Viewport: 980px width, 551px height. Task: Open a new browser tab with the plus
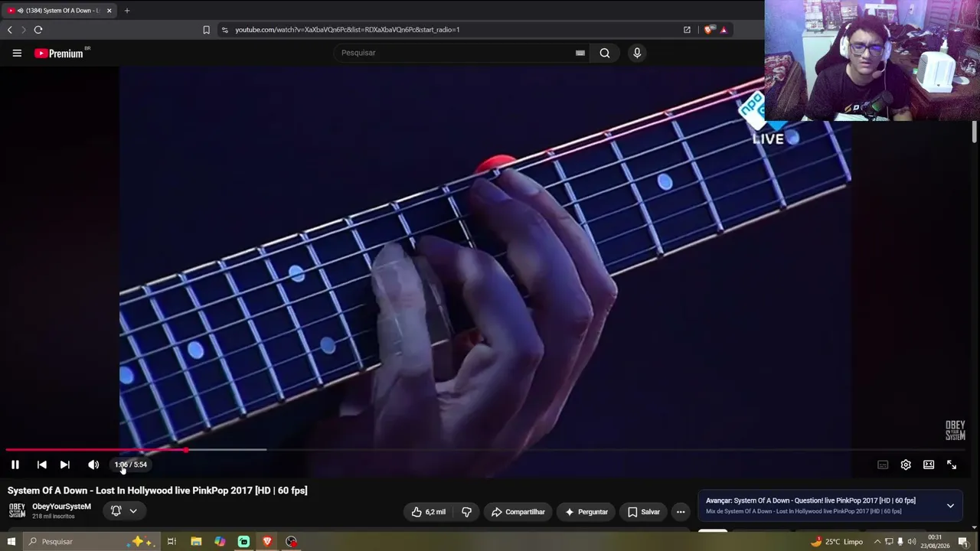coord(127,11)
